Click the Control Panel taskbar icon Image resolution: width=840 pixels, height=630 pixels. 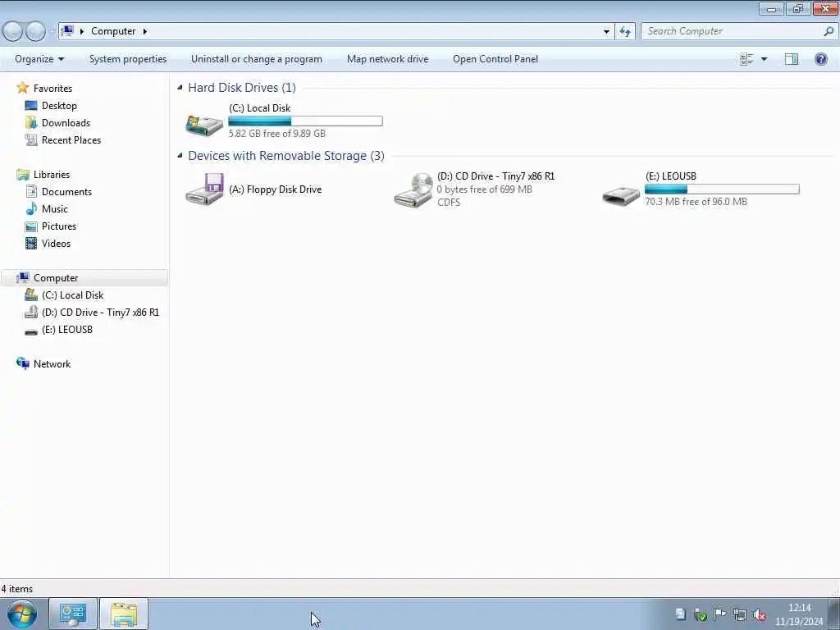coord(73,614)
